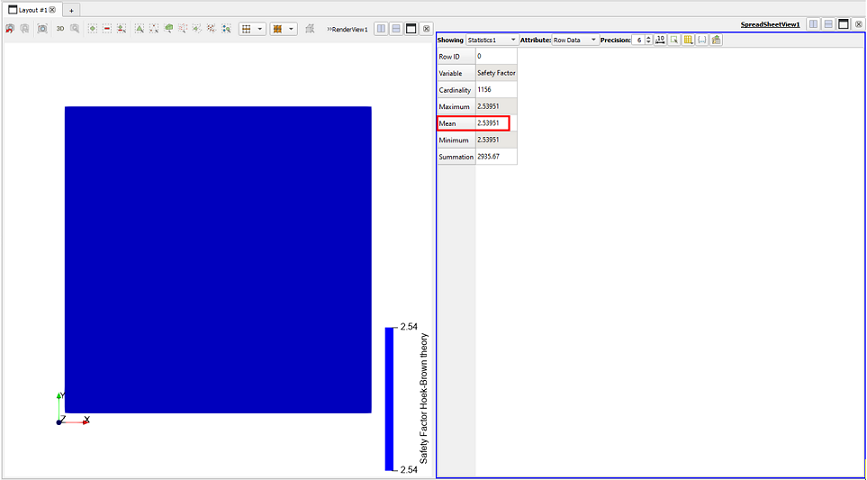Export the spreadsheet with the export icon
867x480 pixels.
click(x=716, y=40)
